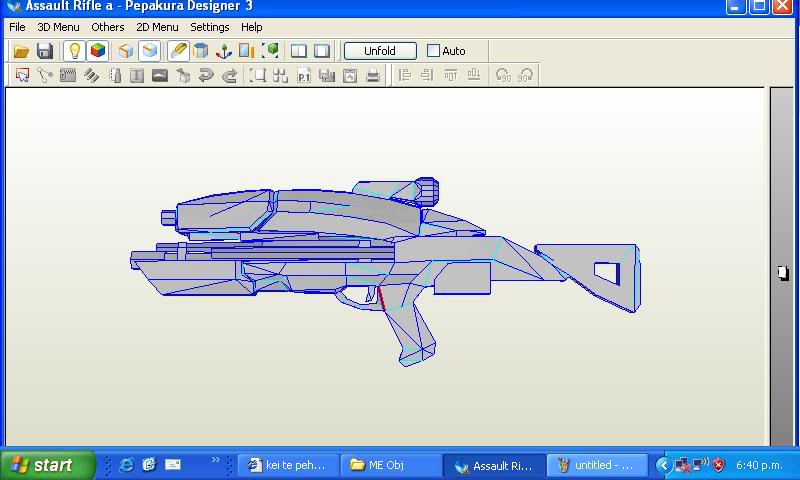The width and height of the screenshot is (800, 480).
Task: Open the Help menu
Action: [252, 27]
